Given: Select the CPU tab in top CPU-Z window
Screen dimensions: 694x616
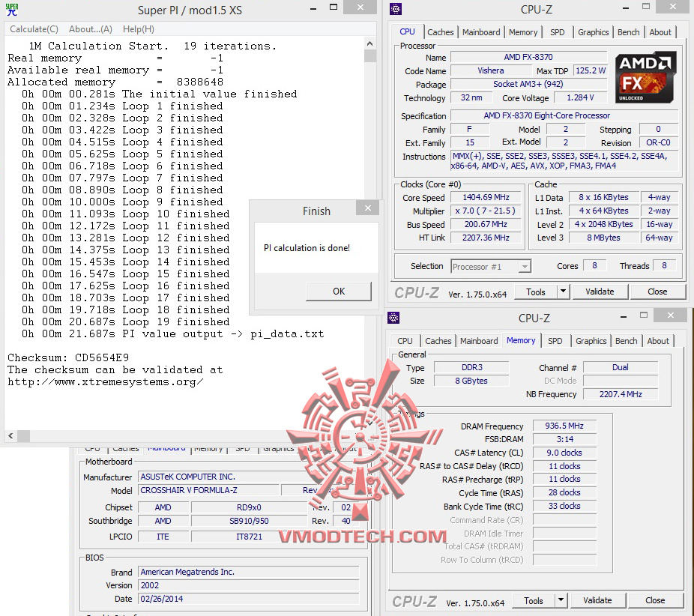Looking at the screenshot, I should tap(407, 32).
